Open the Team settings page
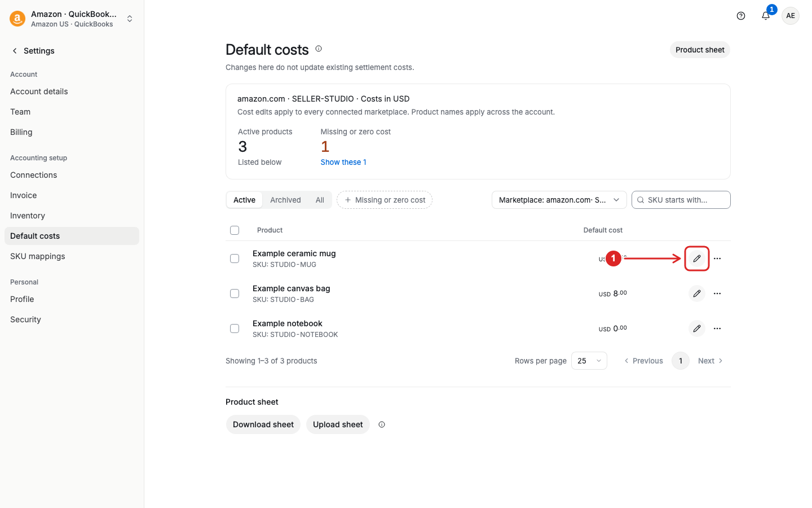The height and width of the screenshot is (508, 812). pos(72,112)
